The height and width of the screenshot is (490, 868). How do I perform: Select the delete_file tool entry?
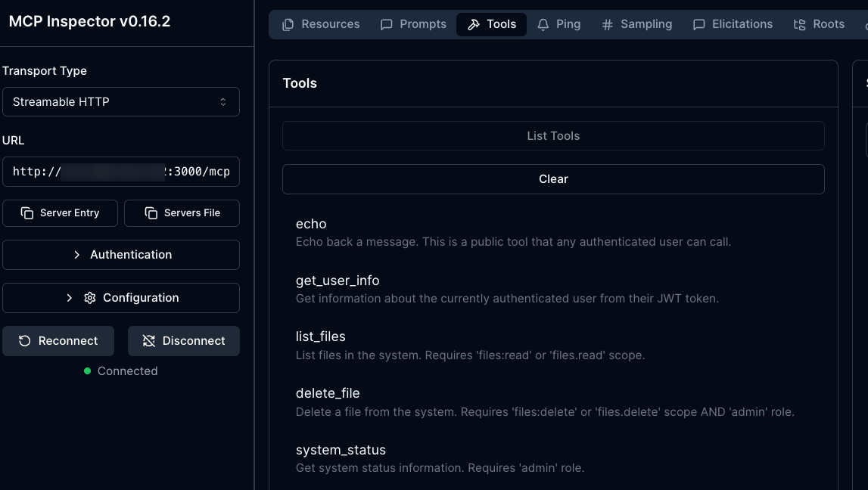point(328,393)
